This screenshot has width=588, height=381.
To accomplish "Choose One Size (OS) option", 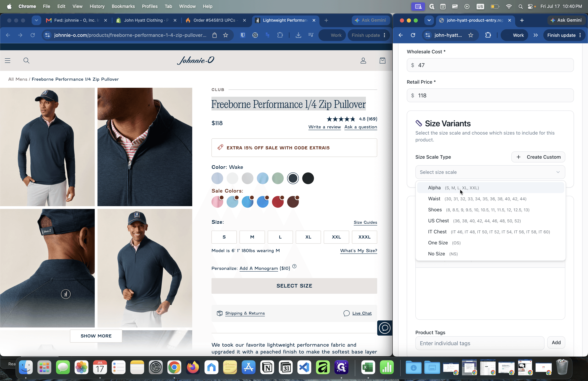I will [x=491, y=243].
